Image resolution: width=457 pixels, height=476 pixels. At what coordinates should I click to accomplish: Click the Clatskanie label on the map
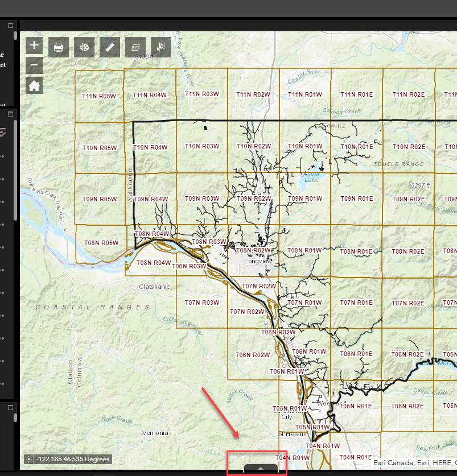coord(156,286)
